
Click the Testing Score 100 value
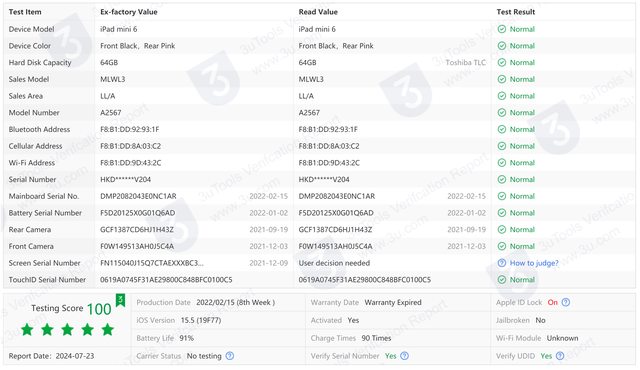pos(99,309)
